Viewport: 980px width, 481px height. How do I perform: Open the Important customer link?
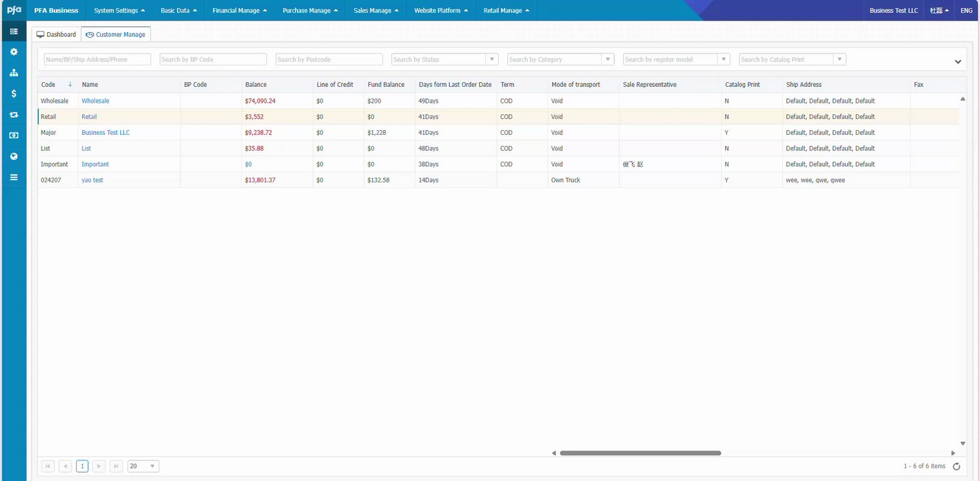[95, 164]
